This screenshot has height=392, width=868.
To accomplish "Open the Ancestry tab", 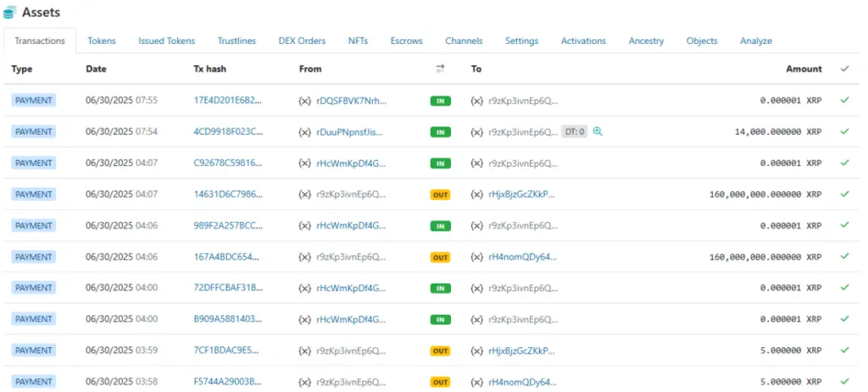I will 646,41.
